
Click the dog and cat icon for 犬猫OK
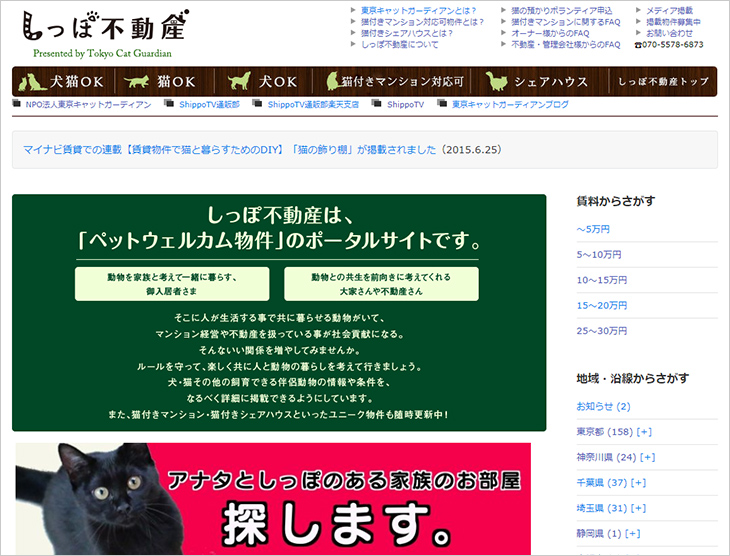(x=35, y=81)
